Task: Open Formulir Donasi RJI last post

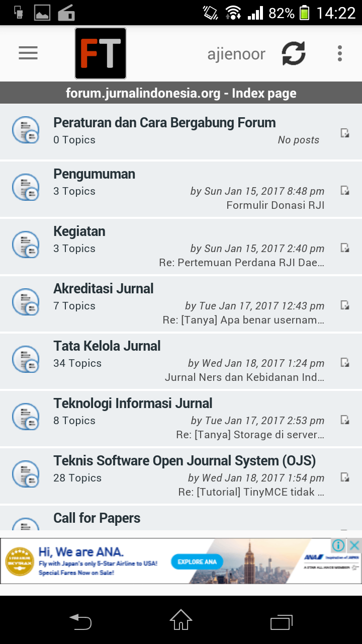Action: pos(275,205)
